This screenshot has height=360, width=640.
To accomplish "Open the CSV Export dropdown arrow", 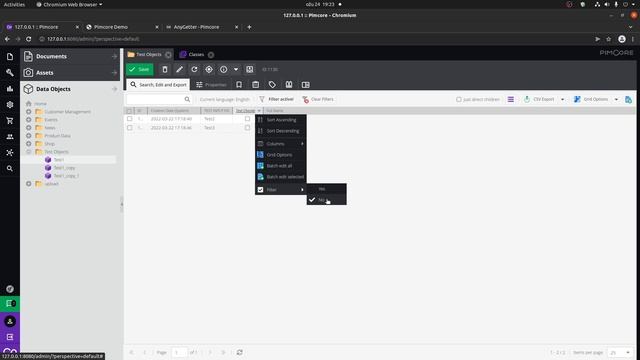I will click(562, 99).
